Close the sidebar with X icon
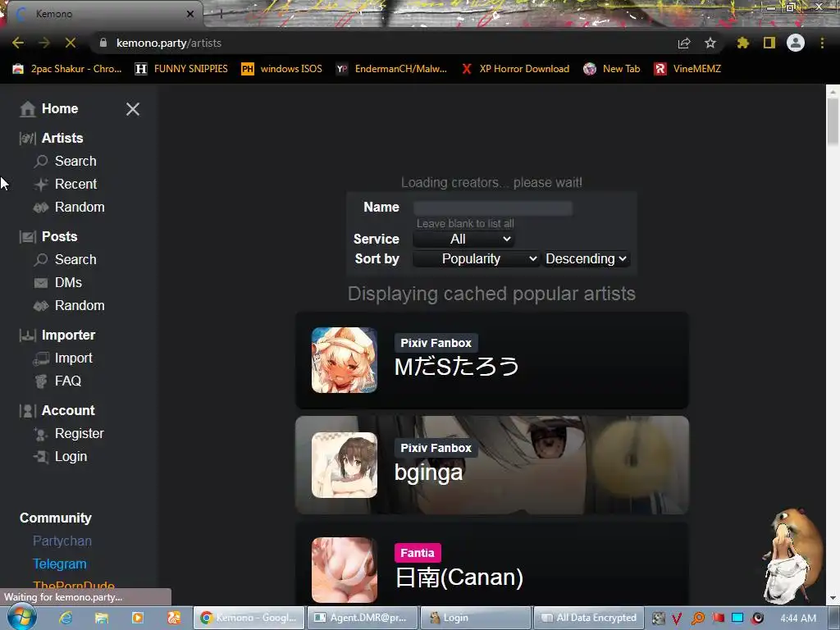 click(133, 109)
